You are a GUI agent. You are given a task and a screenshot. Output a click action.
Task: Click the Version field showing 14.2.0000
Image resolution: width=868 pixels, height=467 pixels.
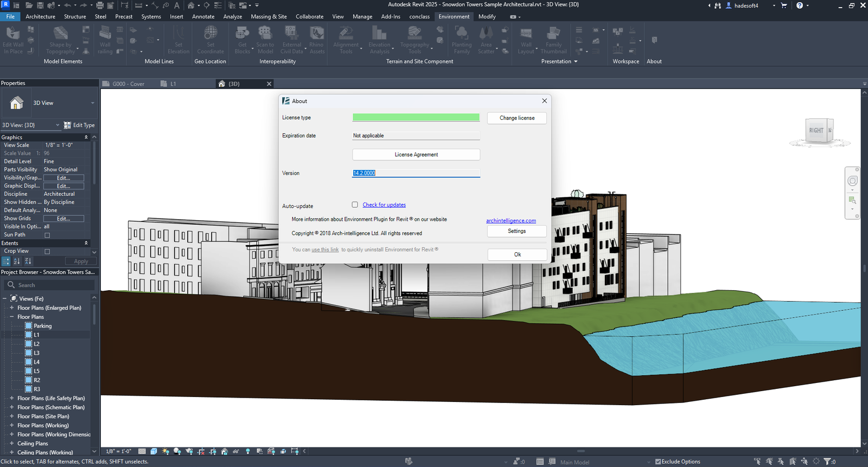tap(416, 173)
